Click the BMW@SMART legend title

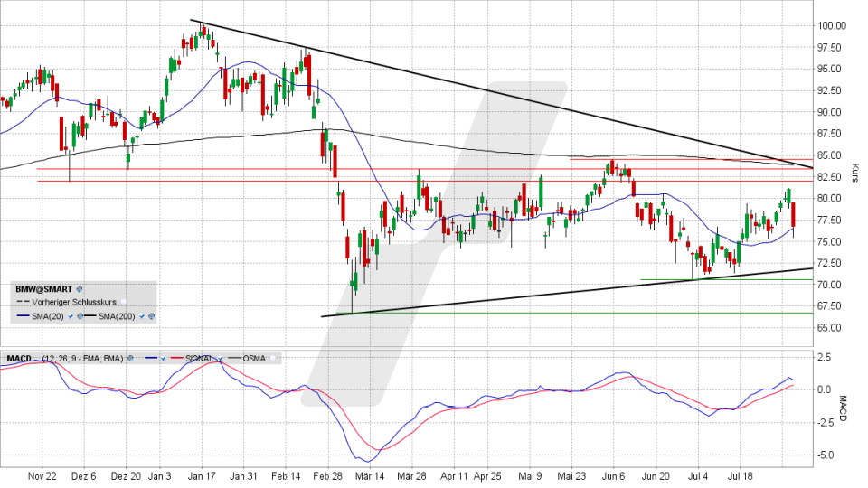point(43,289)
